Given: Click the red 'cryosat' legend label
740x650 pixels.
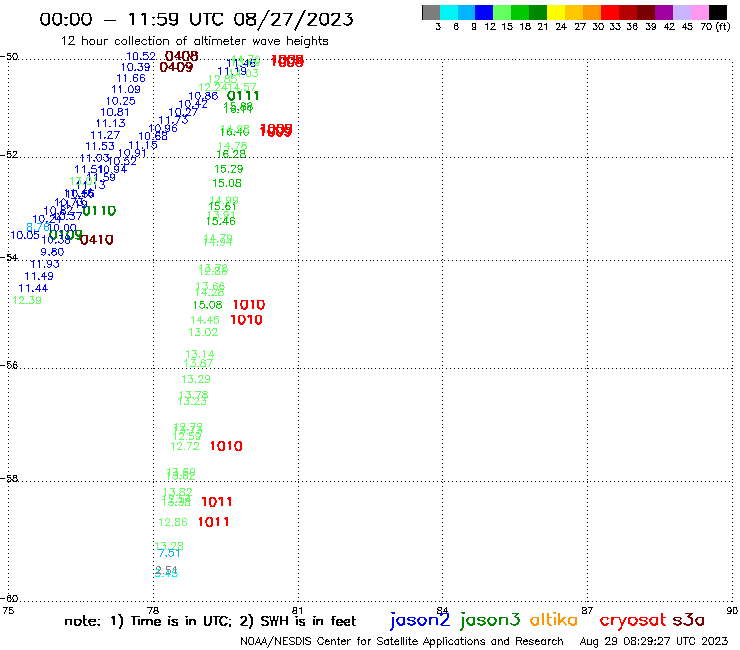Looking at the screenshot, I should tap(632, 620).
